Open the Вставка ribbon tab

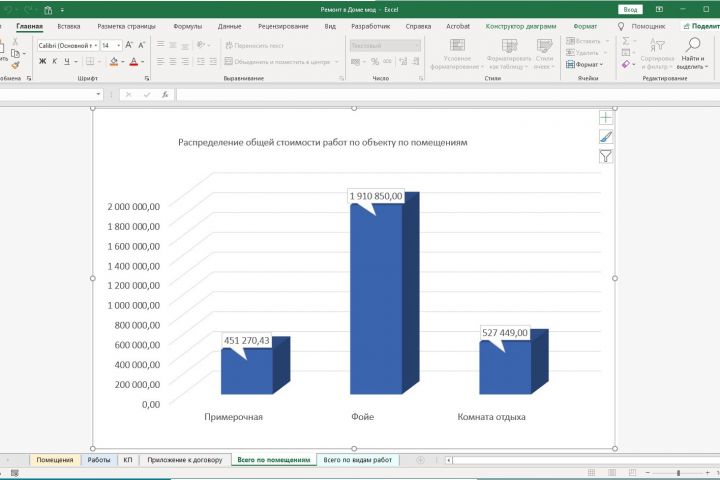(69, 26)
